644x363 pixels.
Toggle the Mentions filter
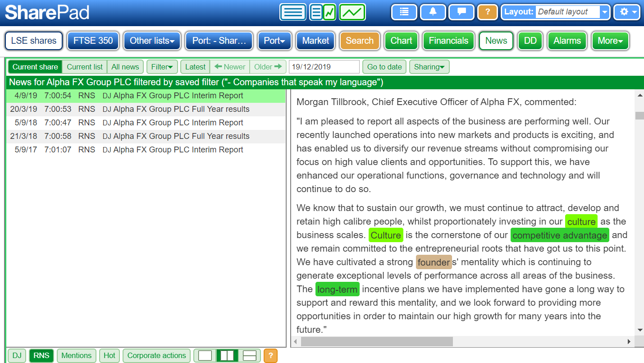pos(77,355)
